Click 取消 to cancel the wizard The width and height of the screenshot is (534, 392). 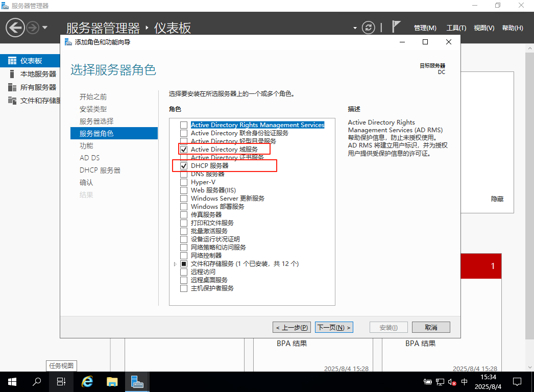[431, 327]
